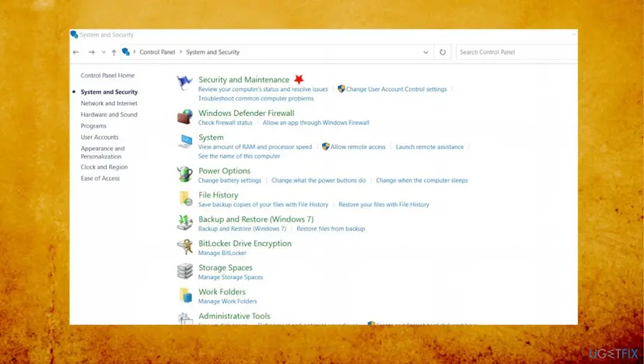Viewport: 644px width, 364px height.
Task: Open File History heading
Action: (219, 195)
